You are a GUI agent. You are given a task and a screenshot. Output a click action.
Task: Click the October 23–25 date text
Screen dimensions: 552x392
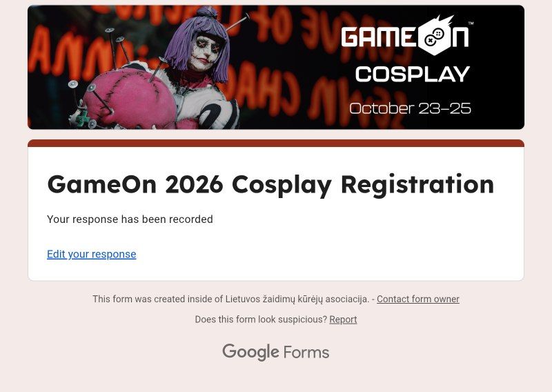pos(410,108)
